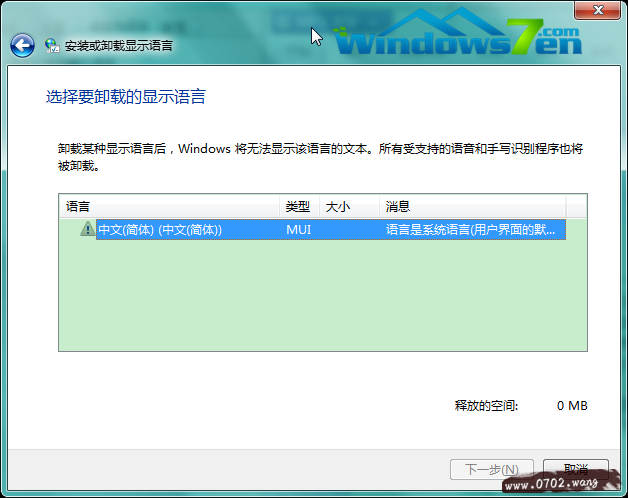The image size is (628, 498).
Task: Click the warning icon beside 中文(简体)
Action: pos(87,229)
